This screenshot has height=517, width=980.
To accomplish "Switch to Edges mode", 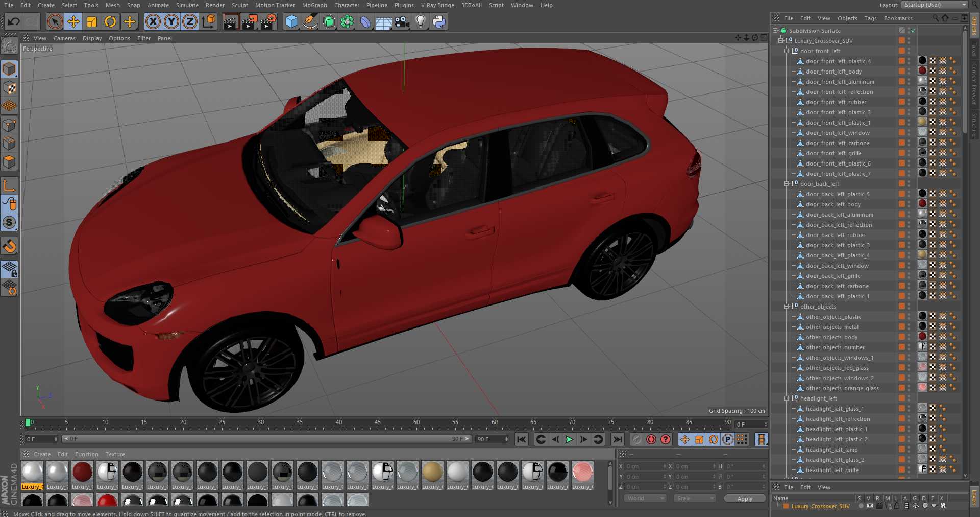I will (x=9, y=144).
